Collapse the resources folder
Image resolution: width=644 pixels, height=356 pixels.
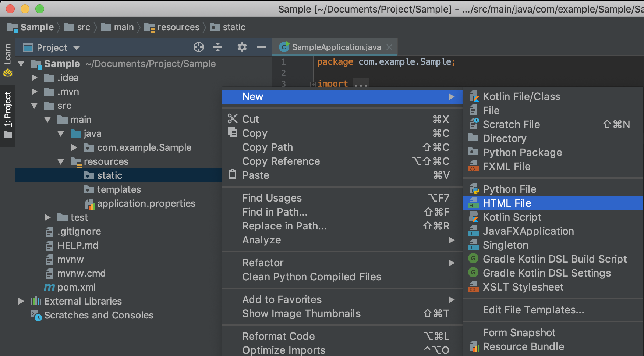point(61,162)
